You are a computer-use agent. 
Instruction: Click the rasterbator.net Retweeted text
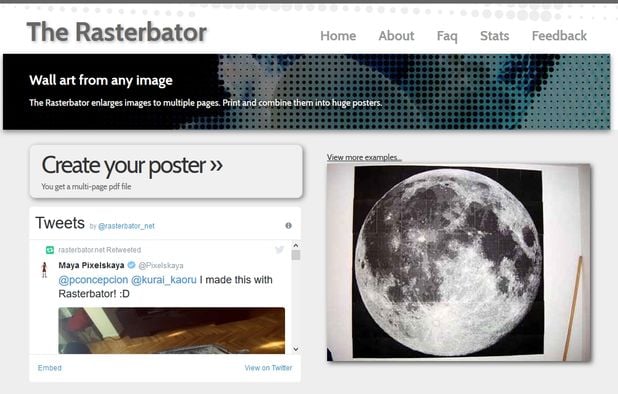(x=99, y=250)
